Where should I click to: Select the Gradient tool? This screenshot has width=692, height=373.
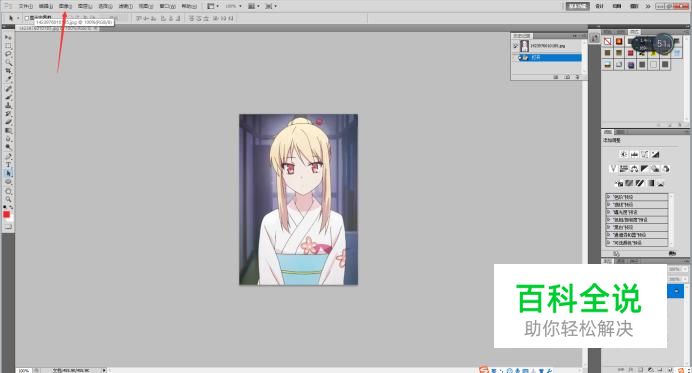[x=8, y=131]
